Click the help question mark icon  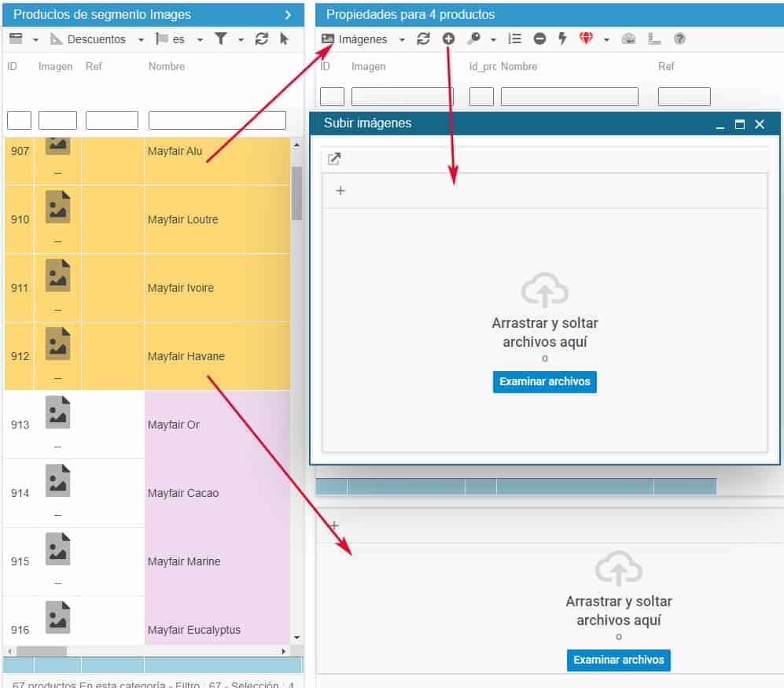coord(679,39)
